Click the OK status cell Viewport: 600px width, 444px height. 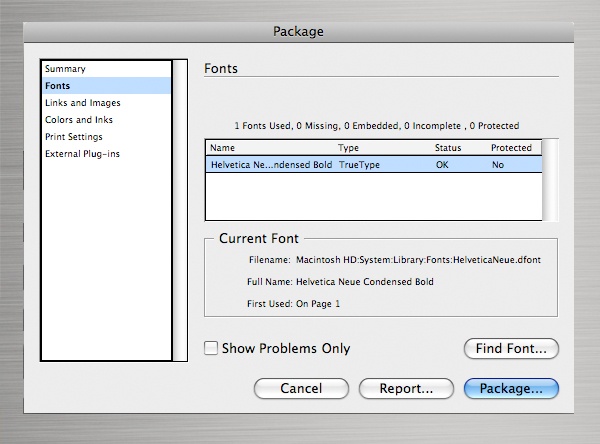(x=442, y=165)
